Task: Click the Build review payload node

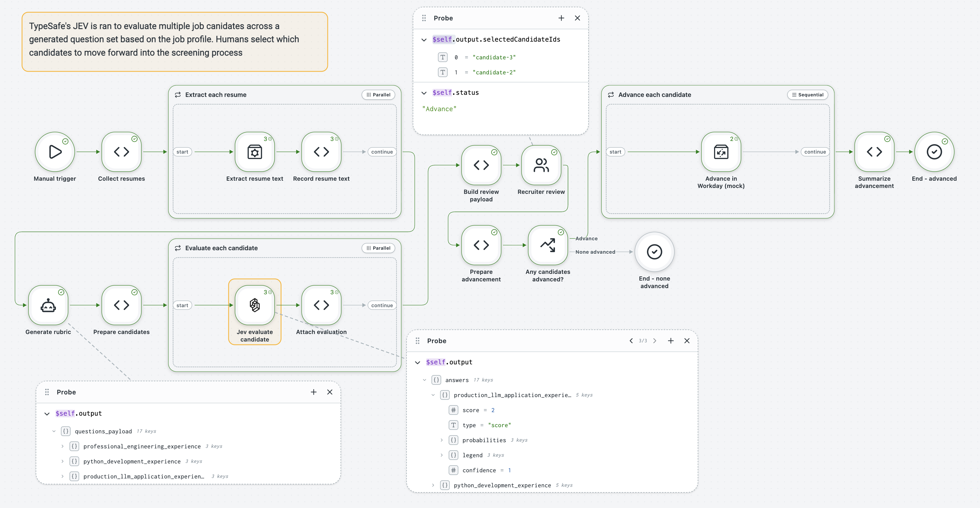Action: [x=481, y=165]
